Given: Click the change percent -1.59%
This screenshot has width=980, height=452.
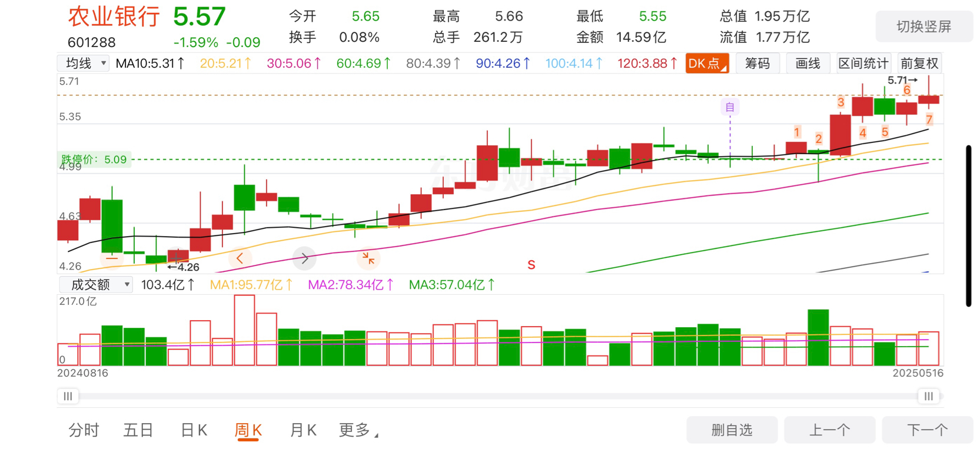Looking at the screenshot, I should (x=196, y=42).
